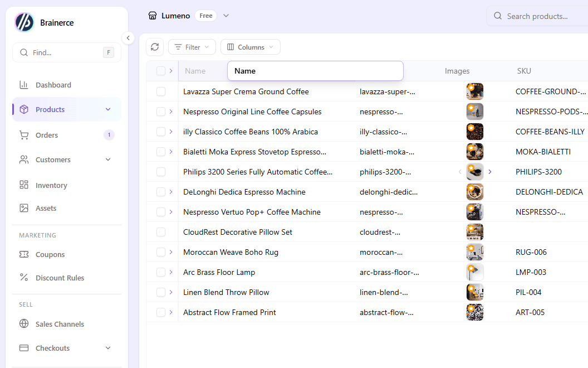
Task: Click the Orders badge showing 1
Action: click(109, 135)
